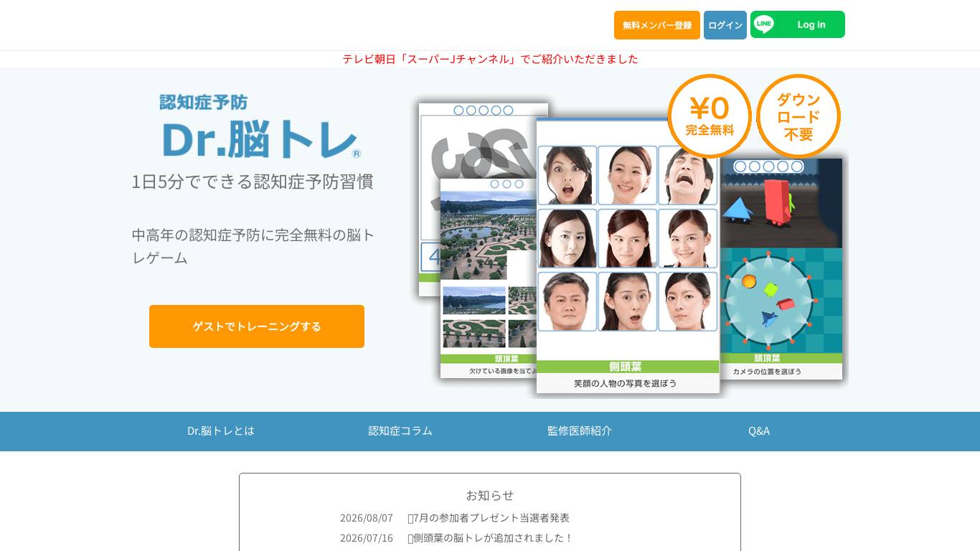The height and width of the screenshot is (551, 980).
Task: Click the お知らせ heading
Action: (x=490, y=495)
